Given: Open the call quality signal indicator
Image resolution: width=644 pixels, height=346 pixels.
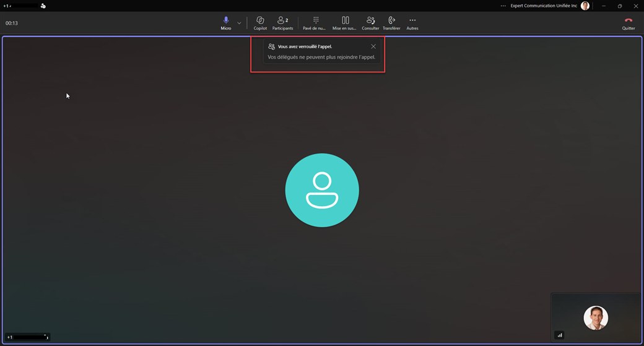Looking at the screenshot, I should (x=559, y=335).
